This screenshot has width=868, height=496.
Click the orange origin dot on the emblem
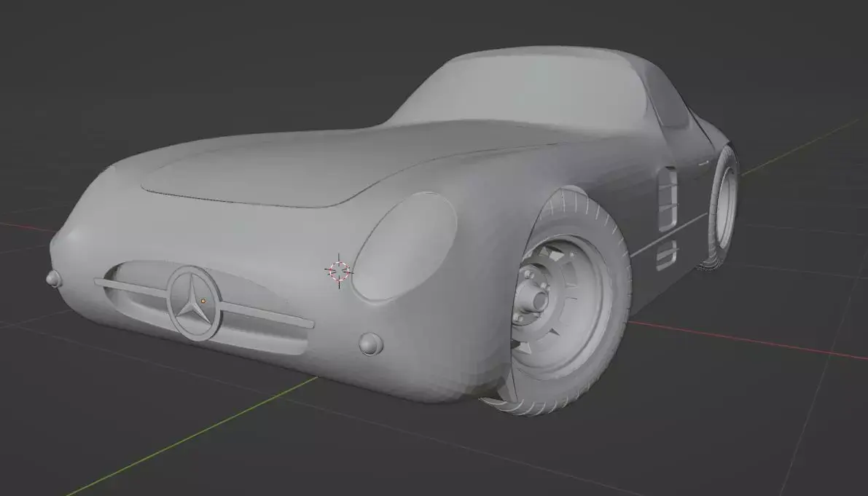pyautogui.click(x=203, y=302)
